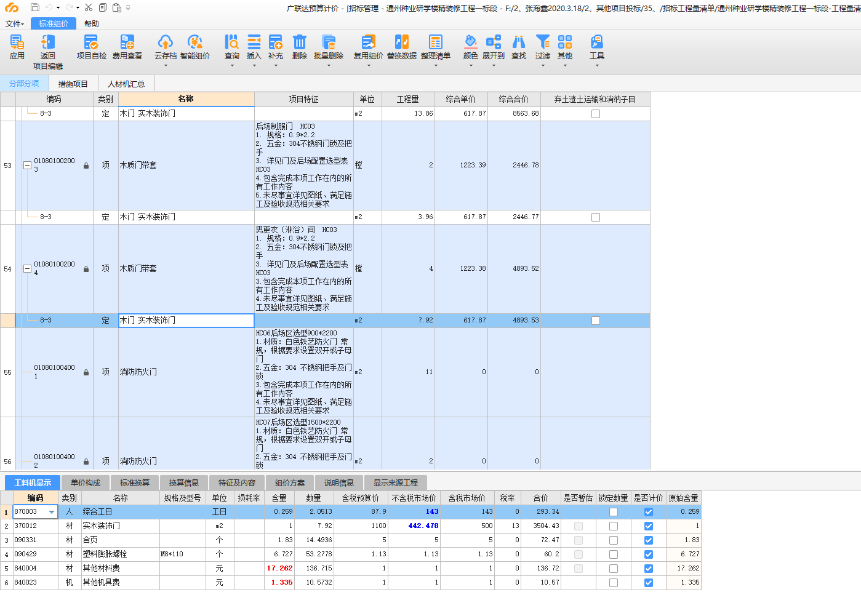Click the 删除 delete trash icon

(x=300, y=42)
